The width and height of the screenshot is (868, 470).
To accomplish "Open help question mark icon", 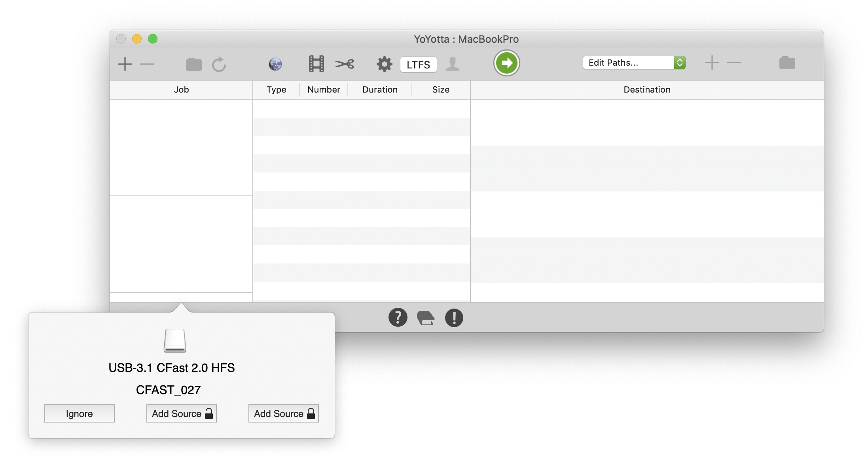I will pos(398,318).
